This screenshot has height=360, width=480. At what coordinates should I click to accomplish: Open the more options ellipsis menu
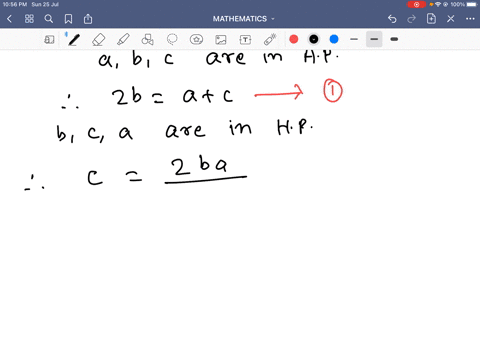point(470,19)
